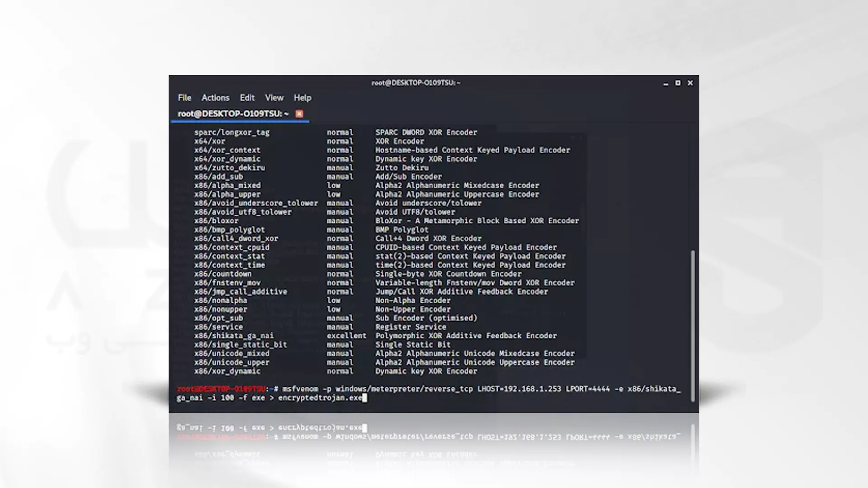The width and height of the screenshot is (868, 488).
Task: Click the x86/countdown entry
Action: pos(223,274)
